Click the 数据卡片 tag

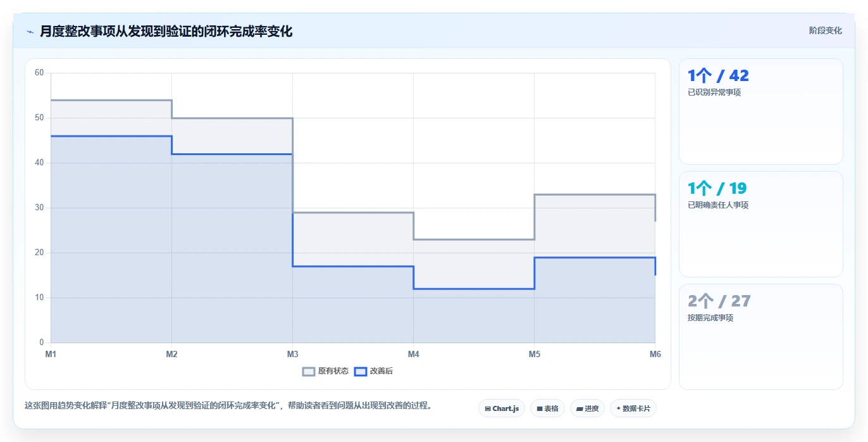(x=633, y=408)
